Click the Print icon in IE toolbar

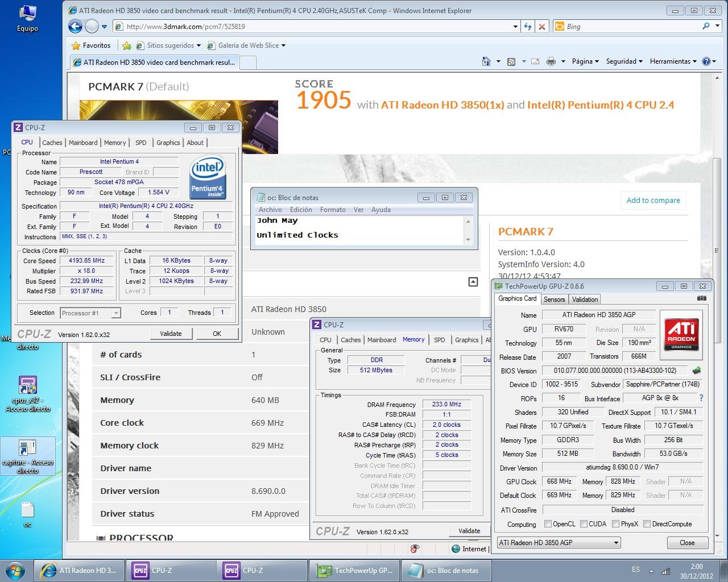[551, 61]
